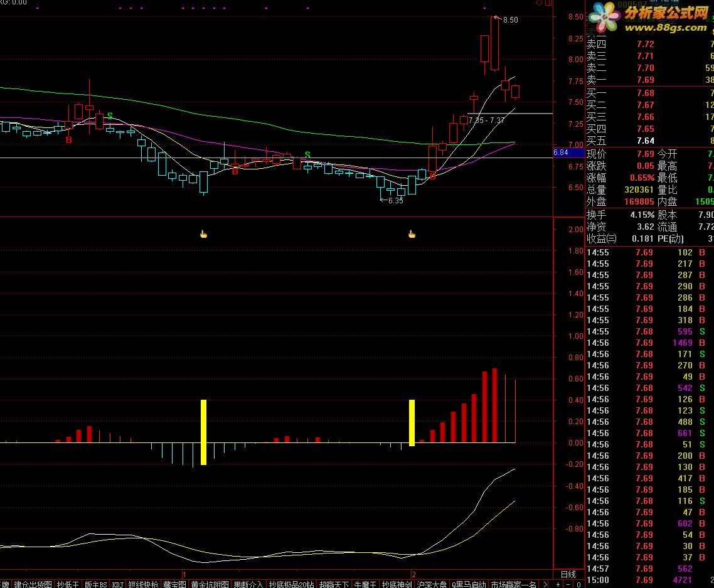Screen dimensions: 714x588
Task: Click the 现价 7.69 value
Action: click(x=645, y=154)
